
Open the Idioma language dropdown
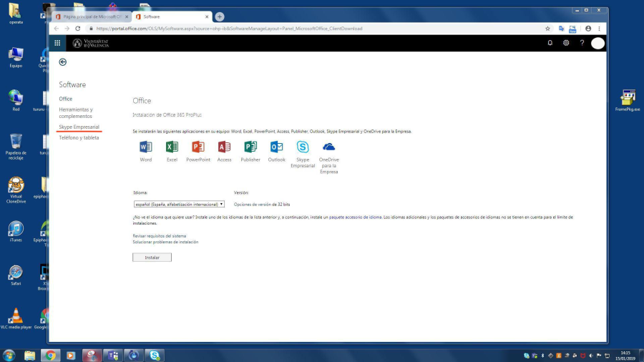coord(179,204)
